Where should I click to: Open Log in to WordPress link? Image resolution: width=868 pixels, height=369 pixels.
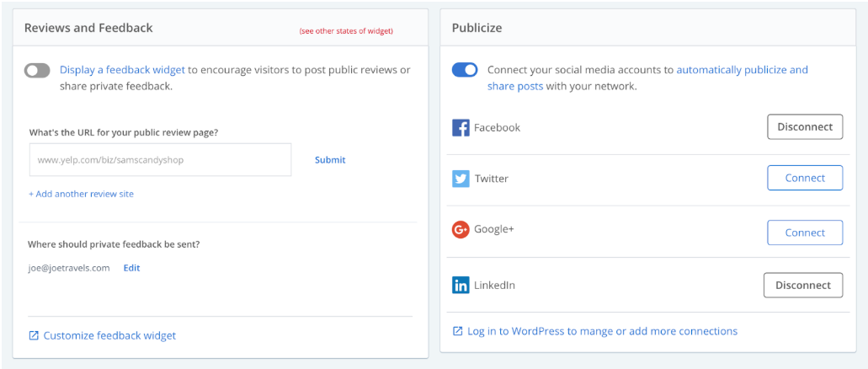click(602, 331)
